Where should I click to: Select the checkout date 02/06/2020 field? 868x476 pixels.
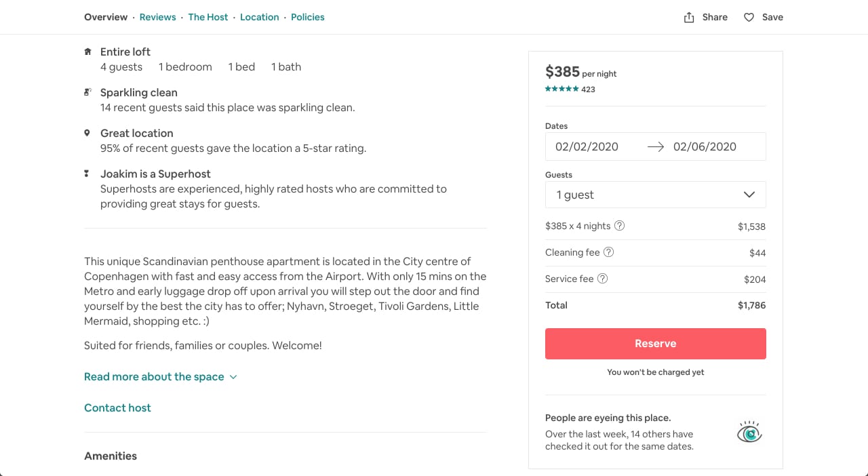705,146
